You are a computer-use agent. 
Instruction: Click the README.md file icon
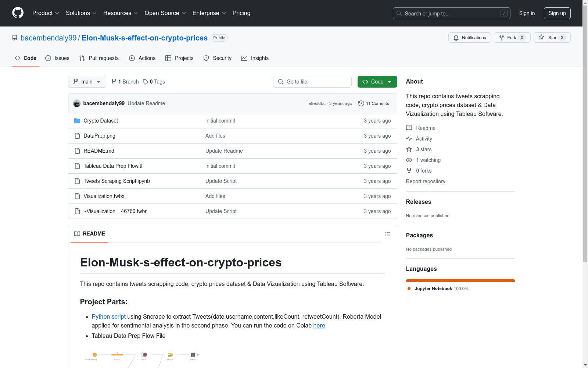tap(77, 151)
